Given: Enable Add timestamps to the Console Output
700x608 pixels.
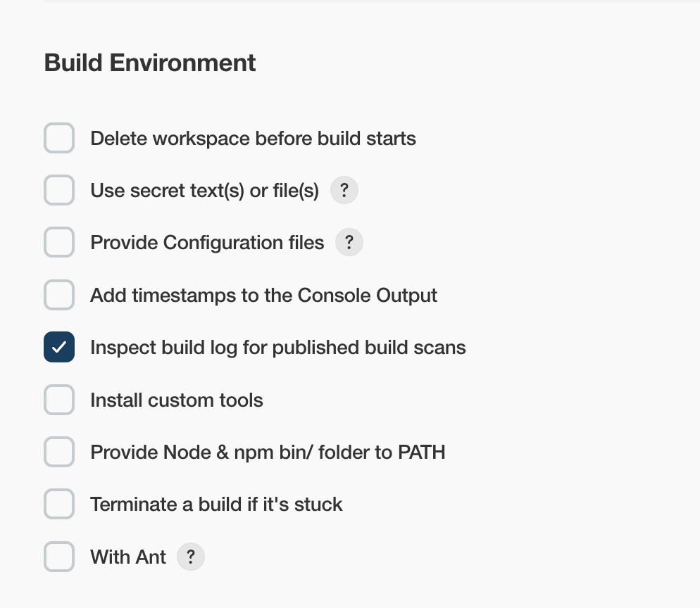Looking at the screenshot, I should click(x=59, y=295).
